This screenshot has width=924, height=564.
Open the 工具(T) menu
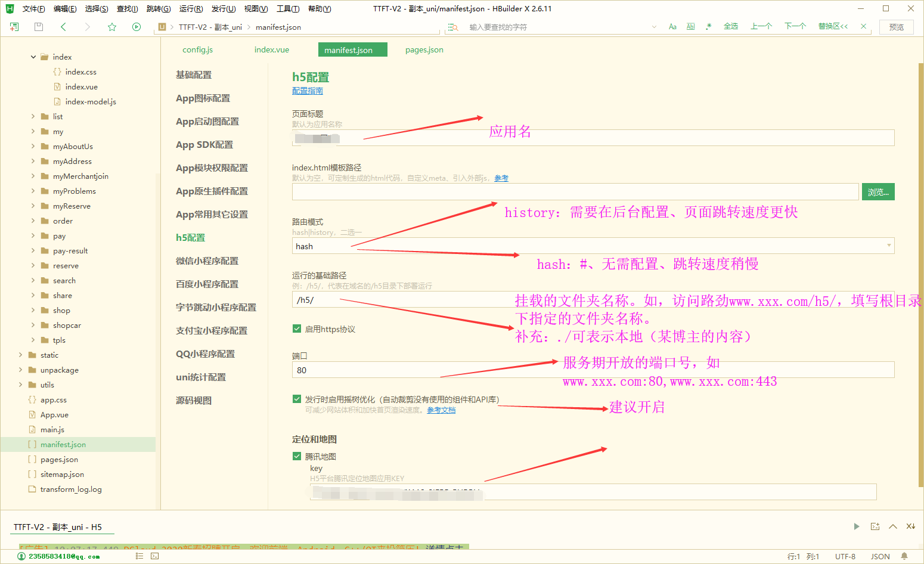click(x=288, y=9)
